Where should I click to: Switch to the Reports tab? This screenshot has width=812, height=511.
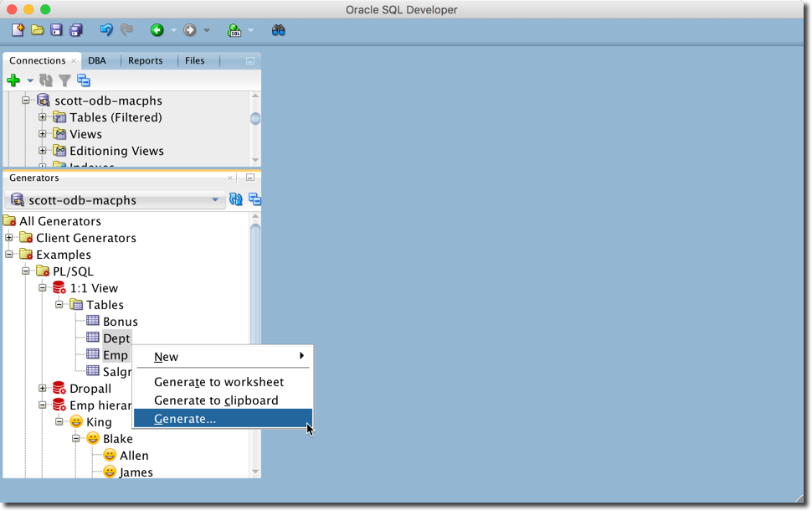click(146, 60)
